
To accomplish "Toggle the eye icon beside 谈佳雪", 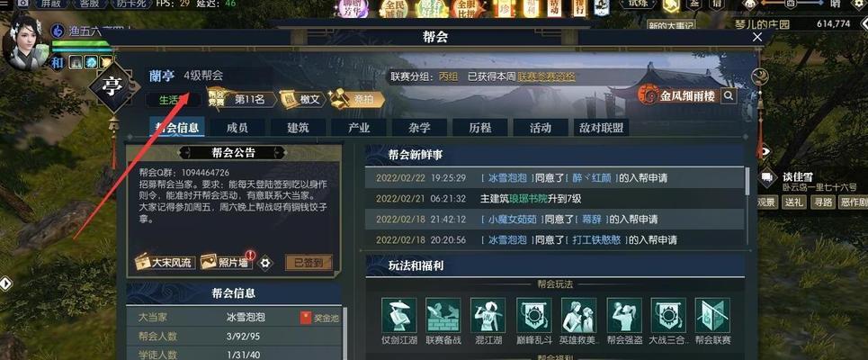I will tap(765, 151).
